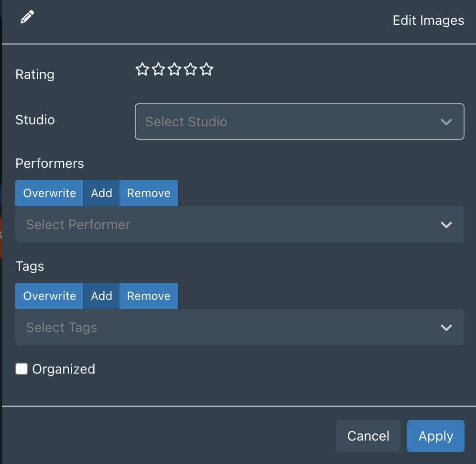Viewport: 476px width, 464px height.
Task: Click inside the Select Performer field
Action: point(191,224)
